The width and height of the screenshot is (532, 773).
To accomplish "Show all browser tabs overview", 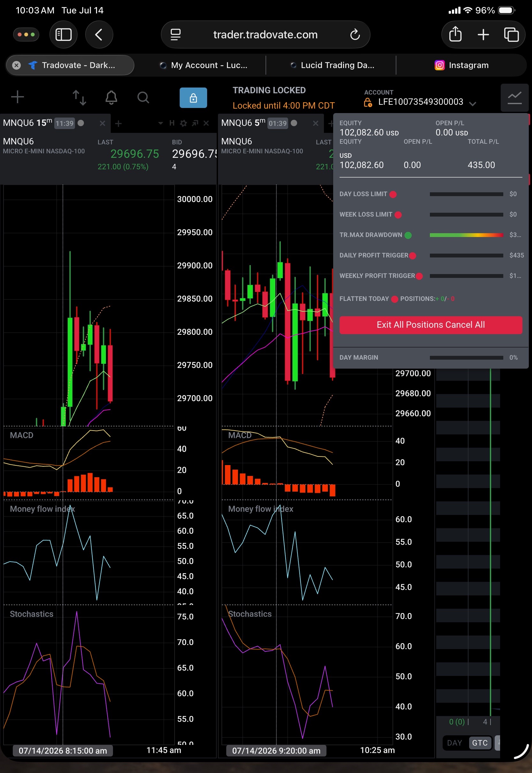I will pyautogui.click(x=511, y=34).
